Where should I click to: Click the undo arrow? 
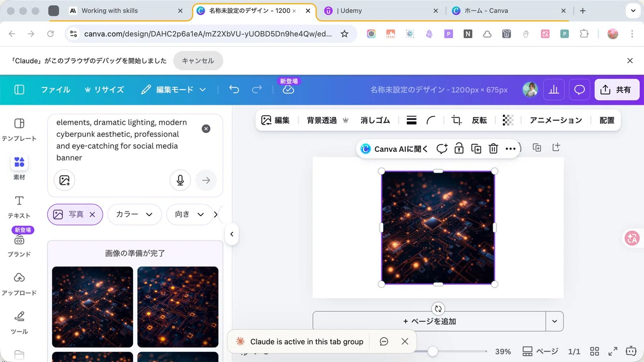pyautogui.click(x=234, y=90)
